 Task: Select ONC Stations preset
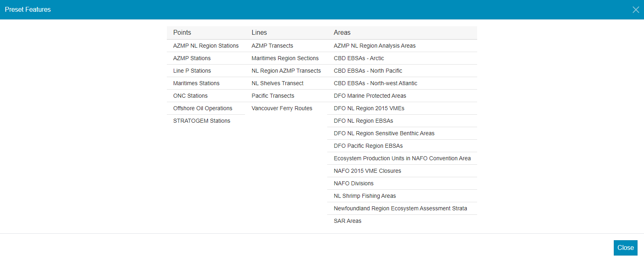pos(206,96)
